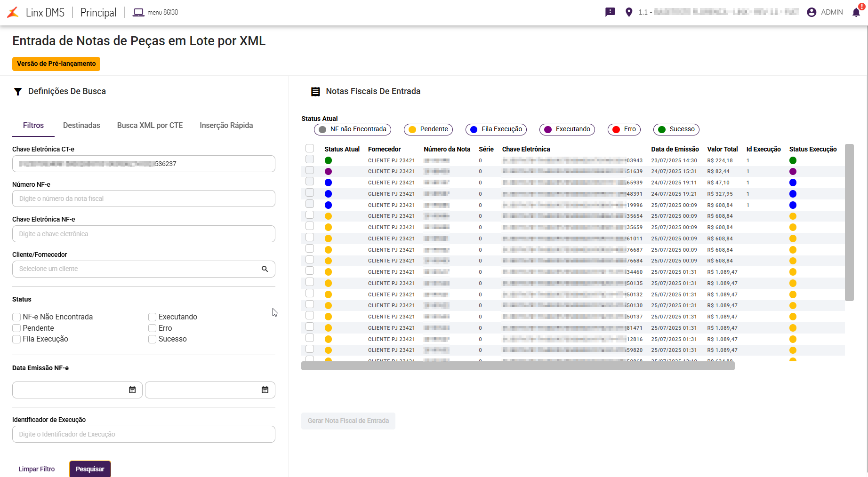Enable the Executando status filter checkbox
Image resolution: width=868 pixels, height=477 pixels.
pyautogui.click(x=152, y=317)
